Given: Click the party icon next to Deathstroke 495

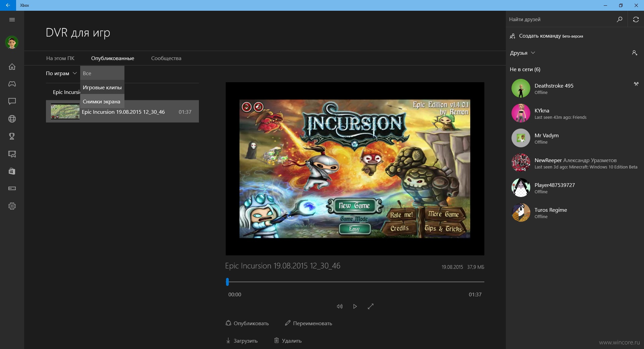Looking at the screenshot, I should pos(636,84).
